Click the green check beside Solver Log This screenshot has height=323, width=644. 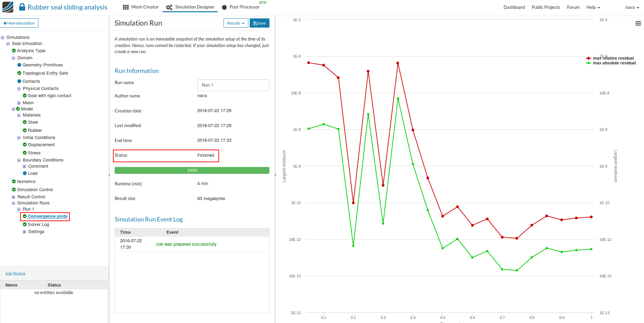click(25, 225)
